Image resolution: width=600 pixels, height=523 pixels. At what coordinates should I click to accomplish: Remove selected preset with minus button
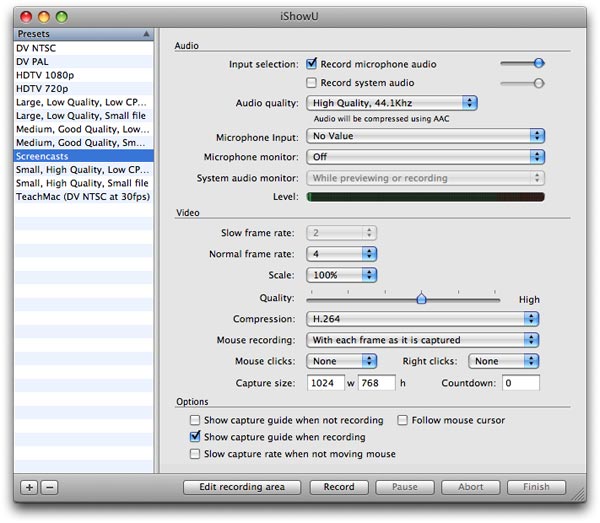point(49,487)
